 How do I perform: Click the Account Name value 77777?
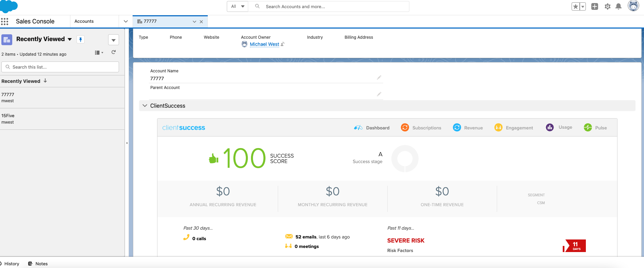tap(157, 78)
